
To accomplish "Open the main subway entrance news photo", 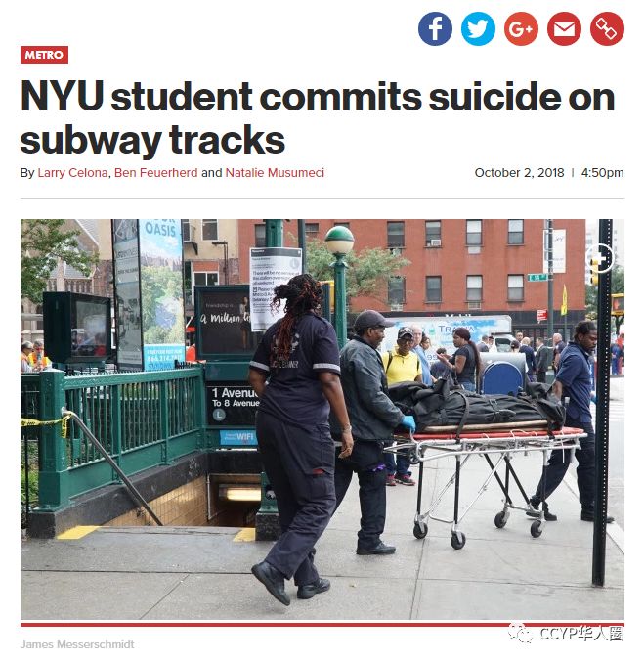I will pyautogui.click(x=322, y=419).
